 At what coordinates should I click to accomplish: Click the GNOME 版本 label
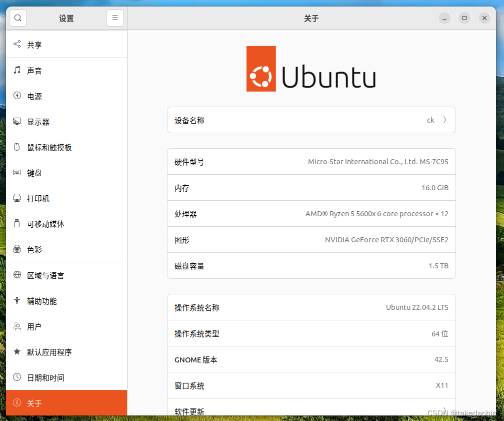196,360
